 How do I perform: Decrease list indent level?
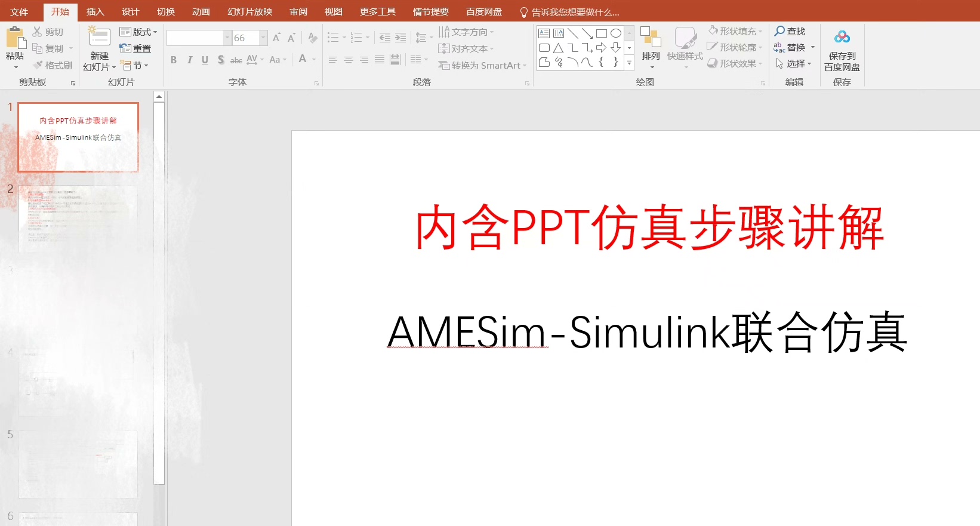[385, 38]
